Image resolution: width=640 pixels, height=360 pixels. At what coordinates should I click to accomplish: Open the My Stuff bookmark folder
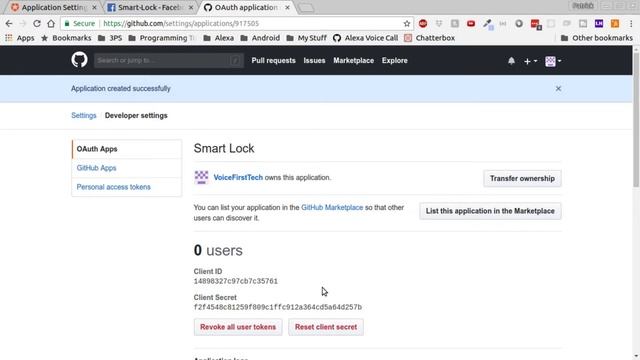pyautogui.click(x=306, y=38)
